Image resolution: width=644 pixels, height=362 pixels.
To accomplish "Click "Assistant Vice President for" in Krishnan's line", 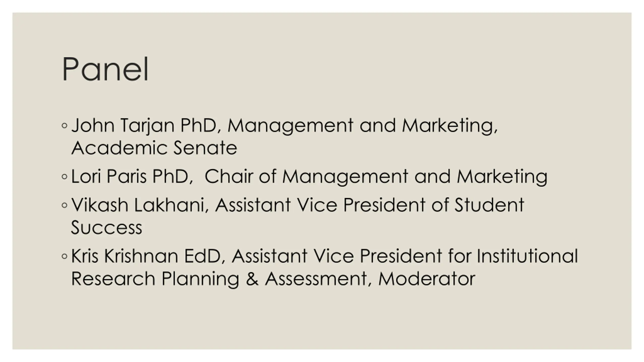I will click(x=351, y=256).
